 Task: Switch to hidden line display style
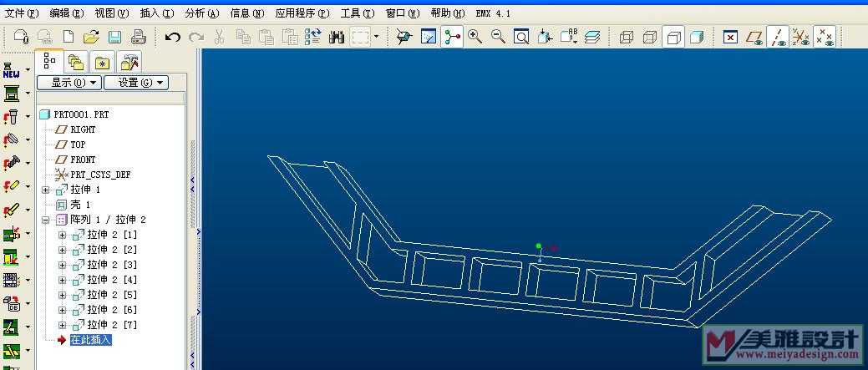[x=650, y=37]
